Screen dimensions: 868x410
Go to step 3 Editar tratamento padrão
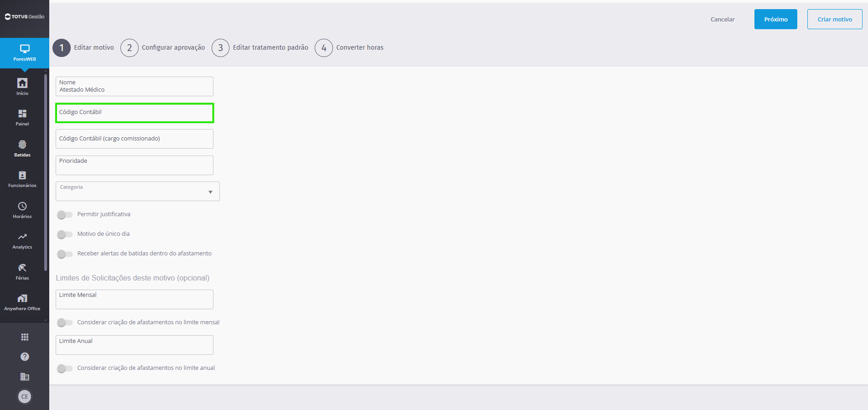pos(260,47)
